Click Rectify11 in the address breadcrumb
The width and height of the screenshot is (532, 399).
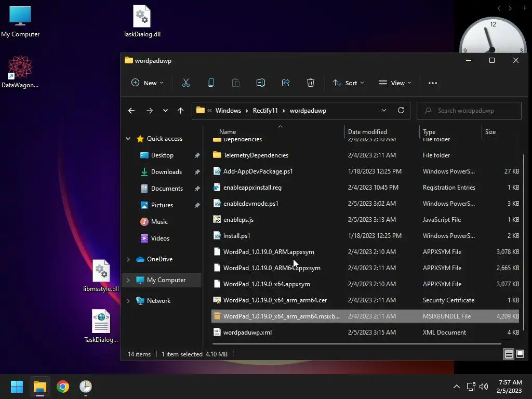pyautogui.click(x=265, y=111)
